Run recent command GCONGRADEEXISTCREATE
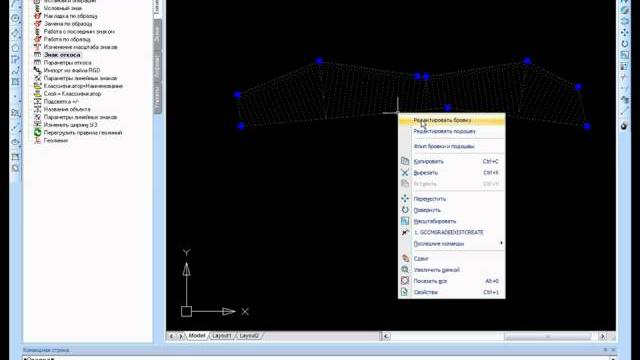Viewport: 640px width, 360px height. [x=451, y=232]
